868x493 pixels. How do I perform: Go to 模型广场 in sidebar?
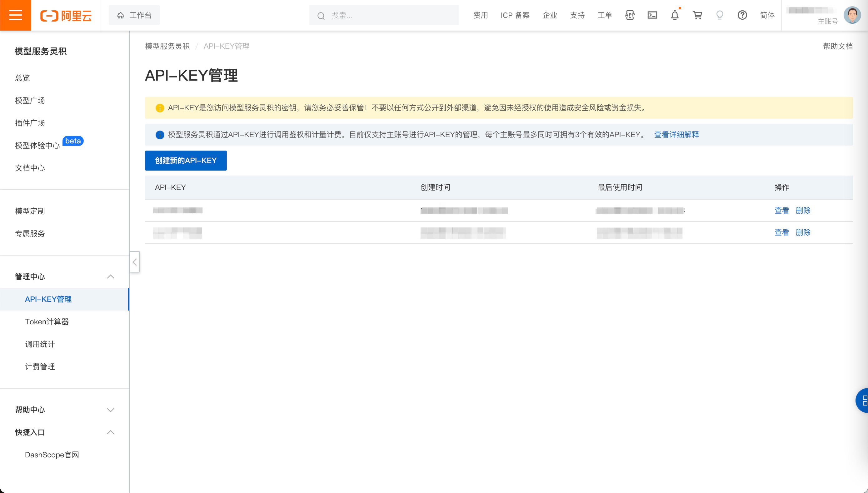click(30, 101)
